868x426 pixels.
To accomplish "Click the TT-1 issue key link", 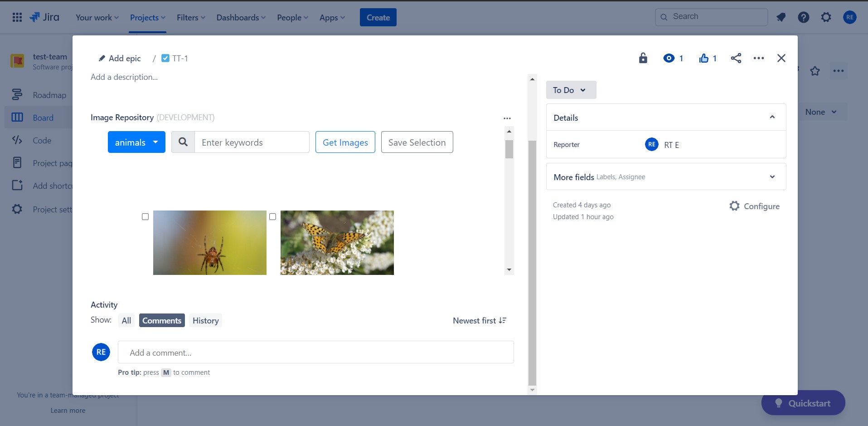I will click(x=180, y=58).
